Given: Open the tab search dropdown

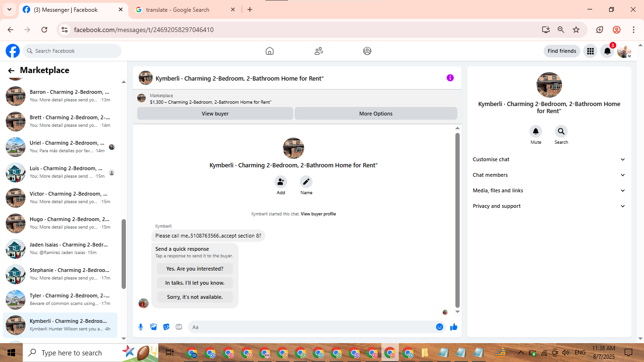Looking at the screenshot, I should 9,9.
